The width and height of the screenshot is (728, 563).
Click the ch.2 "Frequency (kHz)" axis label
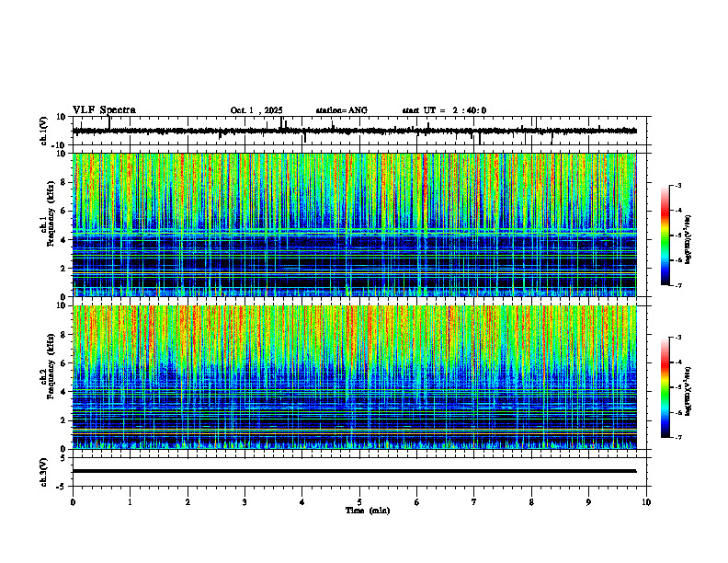pyautogui.click(x=51, y=365)
